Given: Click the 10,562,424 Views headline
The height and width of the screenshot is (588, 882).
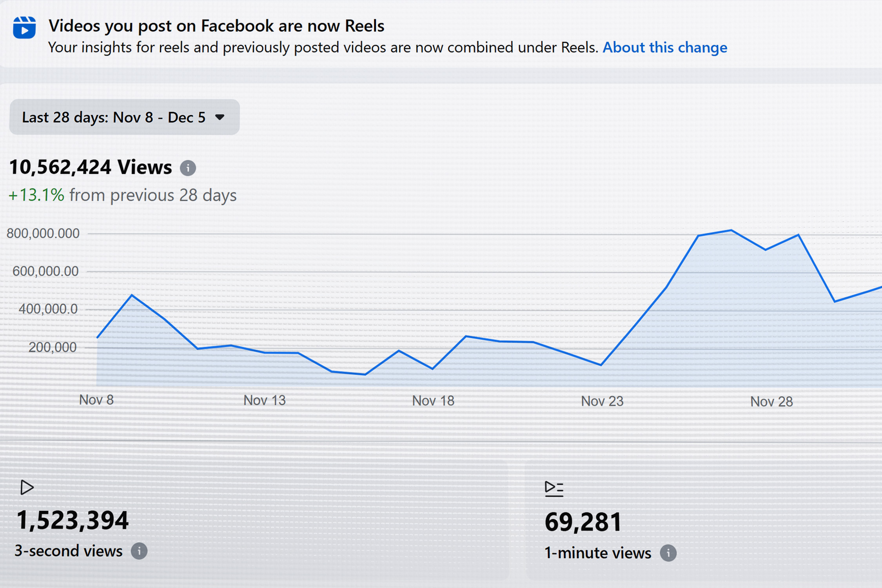Looking at the screenshot, I should [x=91, y=167].
